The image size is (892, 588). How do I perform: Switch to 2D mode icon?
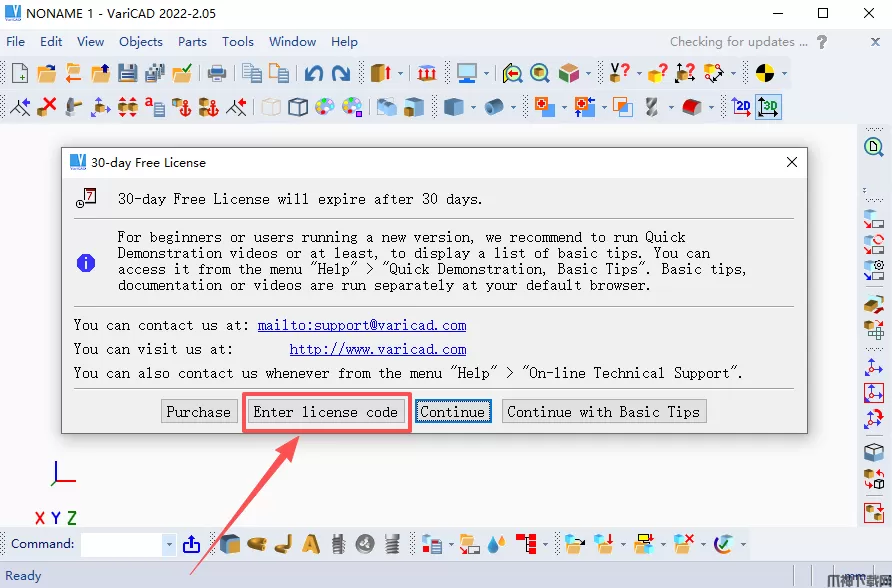741,106
